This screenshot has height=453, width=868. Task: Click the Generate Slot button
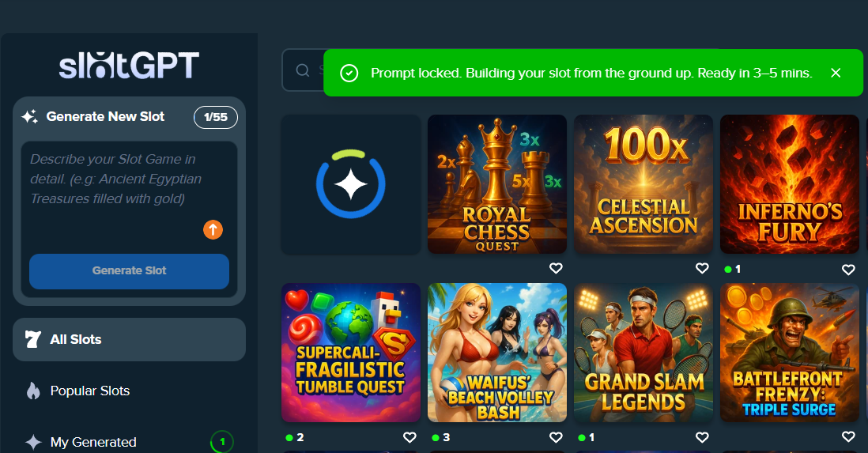coord(129,271)
